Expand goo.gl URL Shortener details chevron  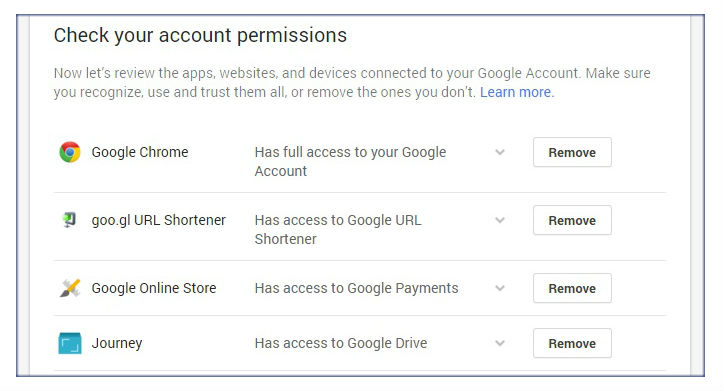(500, 220)
